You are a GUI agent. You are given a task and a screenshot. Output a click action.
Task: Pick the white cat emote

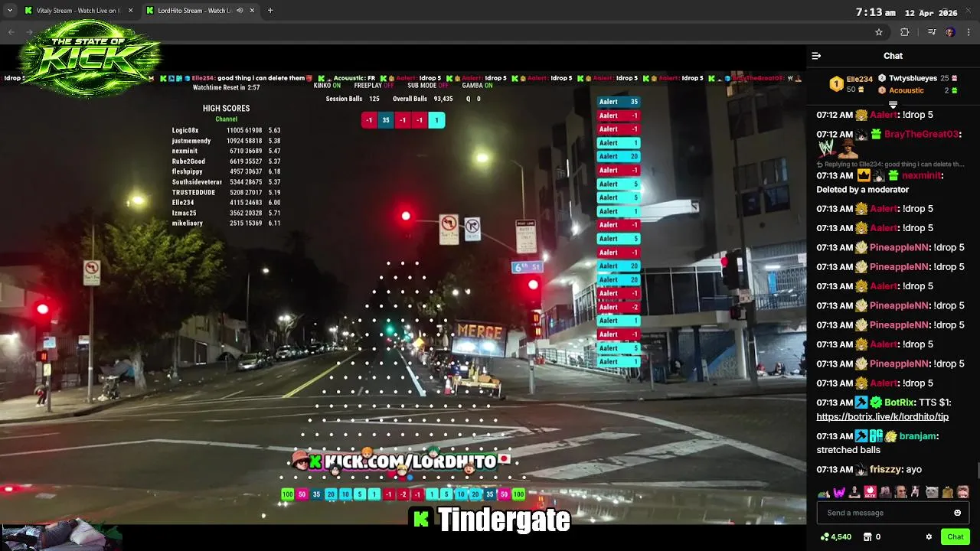(x=932, y=491)
